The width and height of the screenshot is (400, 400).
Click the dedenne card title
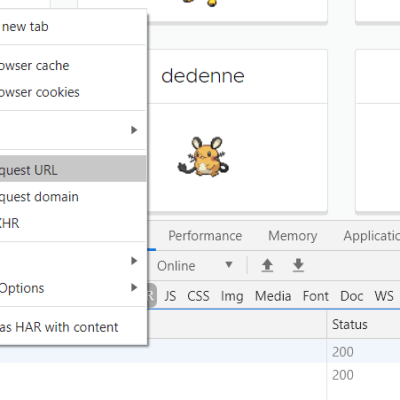(203, 76)
